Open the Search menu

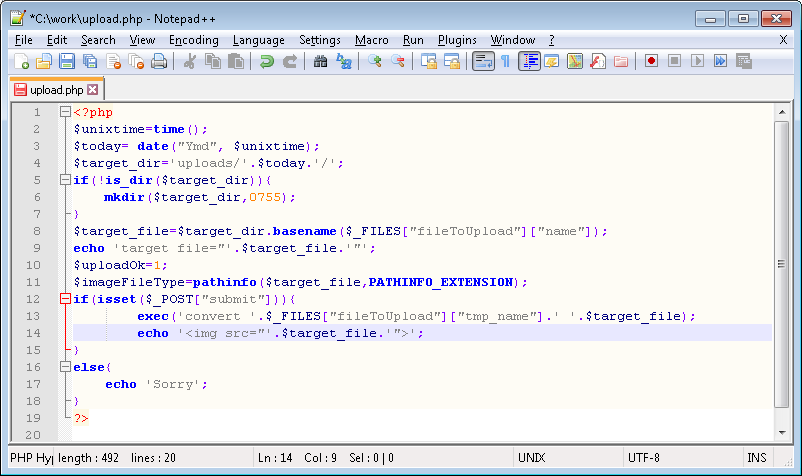[x=98, y=40]
